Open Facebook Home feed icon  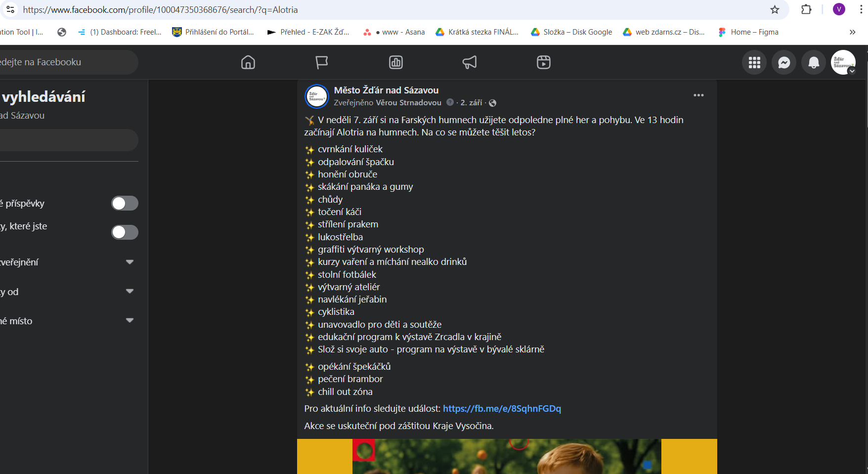pyautogui.click(x=248, y=62)
